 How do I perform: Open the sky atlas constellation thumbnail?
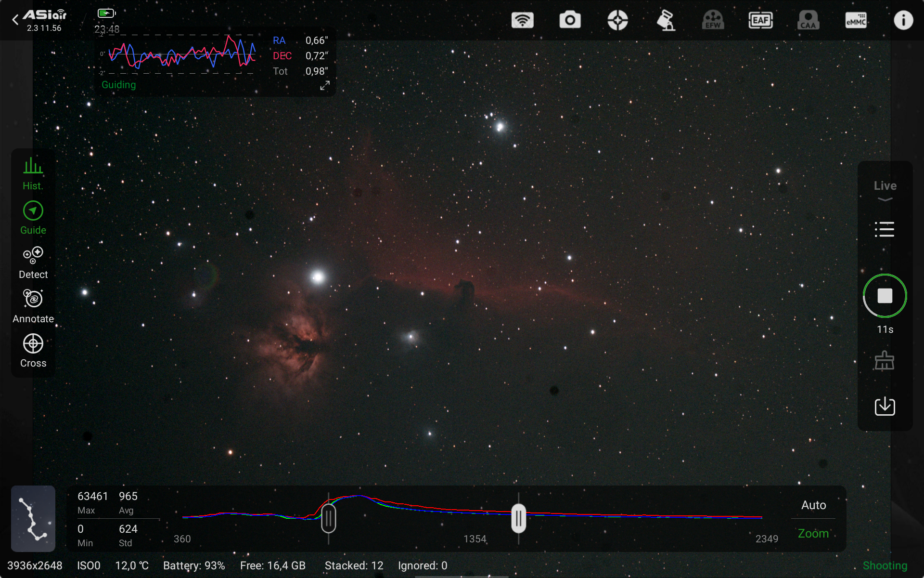pos(33,518)
